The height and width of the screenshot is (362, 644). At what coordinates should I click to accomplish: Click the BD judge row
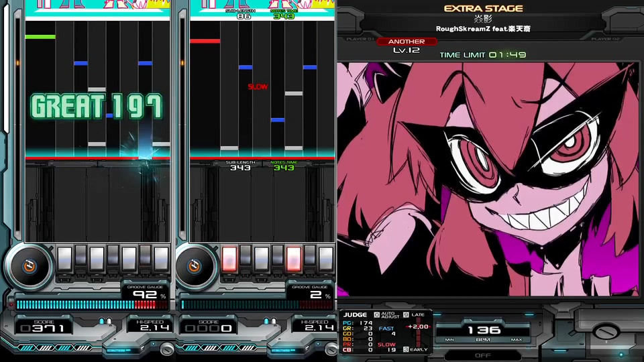tap(358, 339)
